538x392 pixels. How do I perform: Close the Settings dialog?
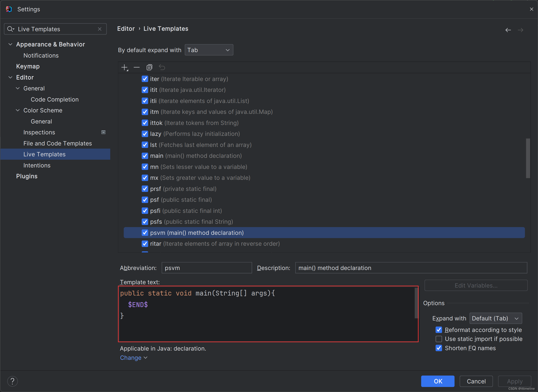[531, 9]
